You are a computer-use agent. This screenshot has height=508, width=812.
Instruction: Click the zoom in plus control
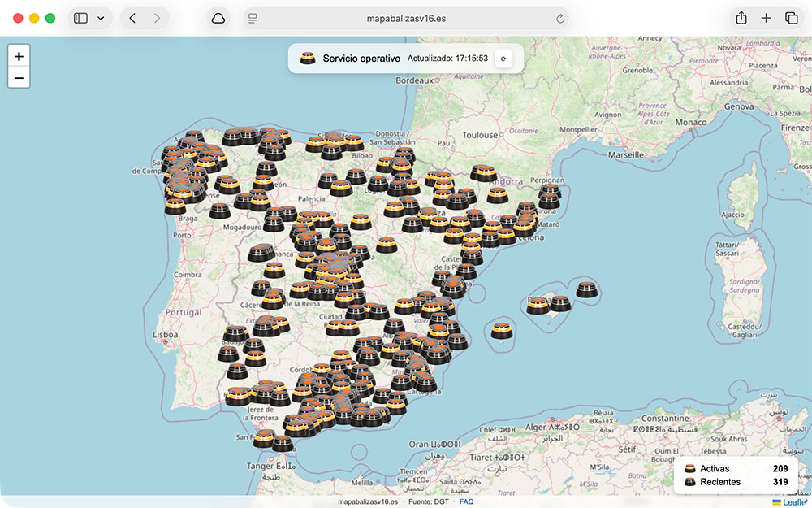click(19, 56)
